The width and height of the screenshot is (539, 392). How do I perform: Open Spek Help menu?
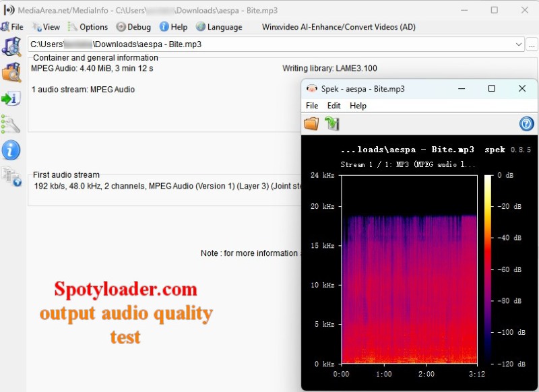tap(358, 106)
